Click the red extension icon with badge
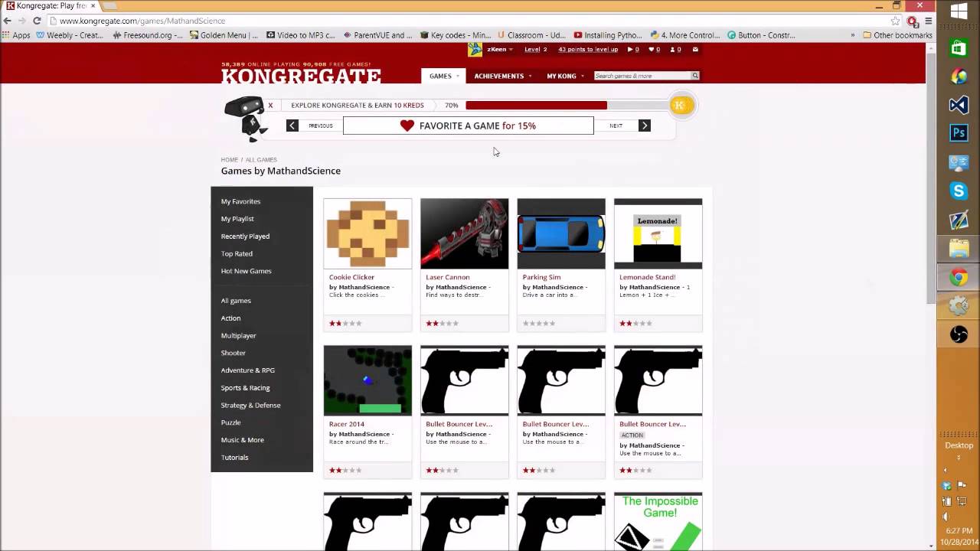The height and width of the screenshot is (551, 980). tap(912, 21)
